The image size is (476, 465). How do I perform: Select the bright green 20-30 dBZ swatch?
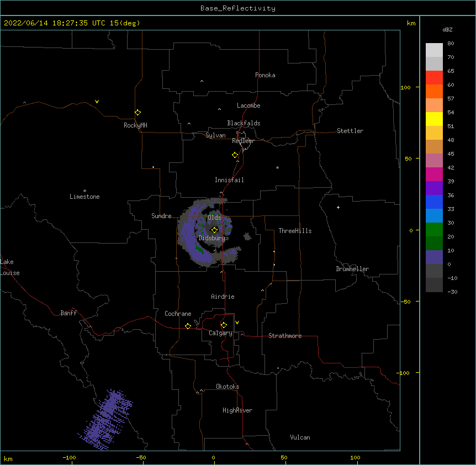434,230
